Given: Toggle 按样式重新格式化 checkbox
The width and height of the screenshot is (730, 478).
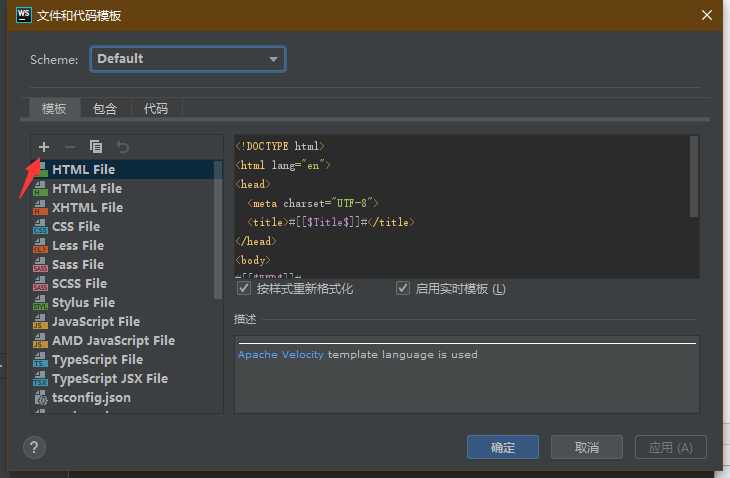Looking at the screenshot, I should point(243,289).
